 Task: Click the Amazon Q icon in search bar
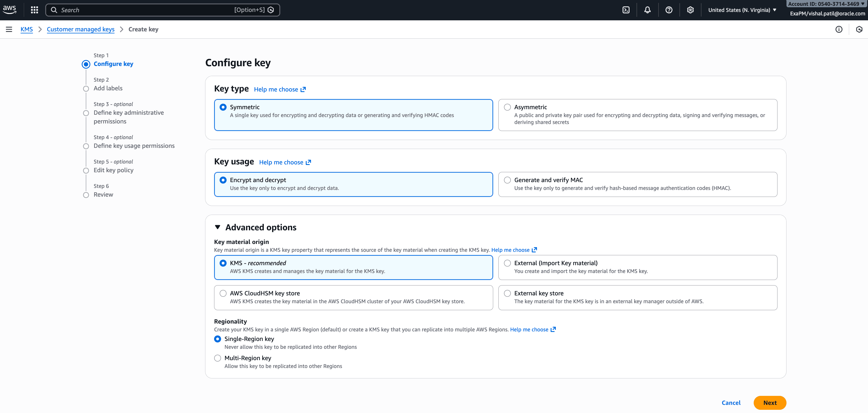[x=271, y=10]
